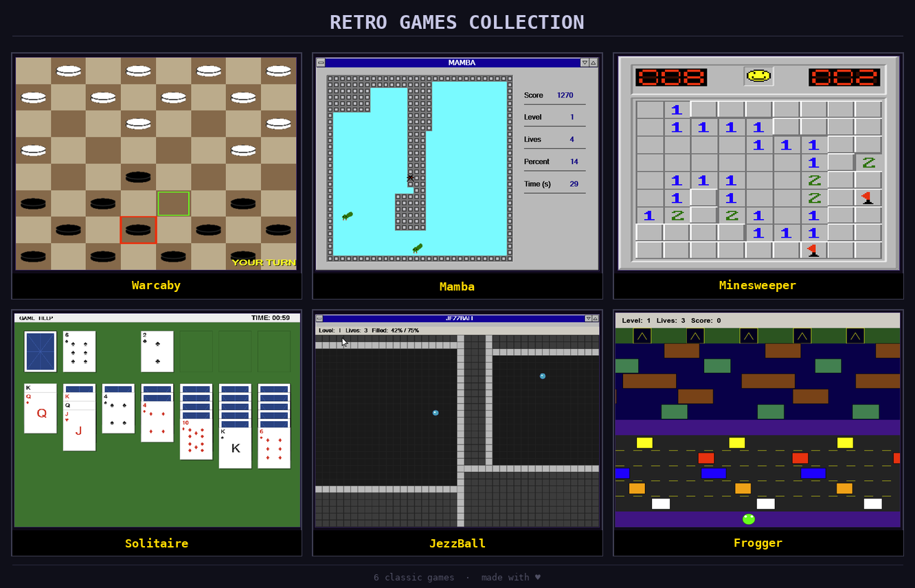Open the Help menu in Solitaire
The width and height of the screenshot is (915, 588).
[45, 318]
